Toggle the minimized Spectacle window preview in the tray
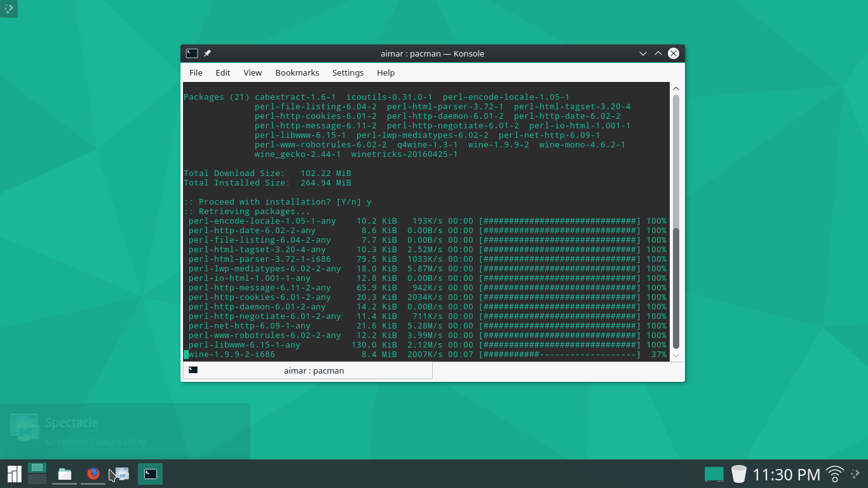This screenshot has height=488, width=868. pos(713,473)
